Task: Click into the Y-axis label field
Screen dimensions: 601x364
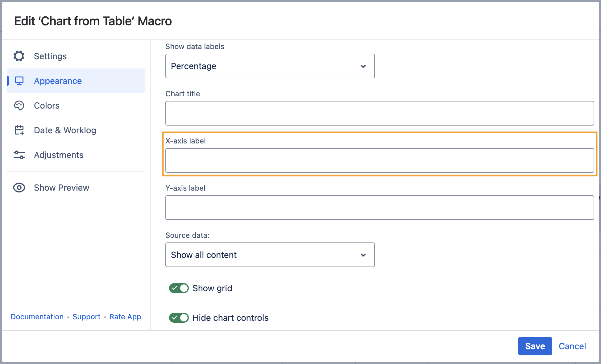Action: [x=379, y=208]
